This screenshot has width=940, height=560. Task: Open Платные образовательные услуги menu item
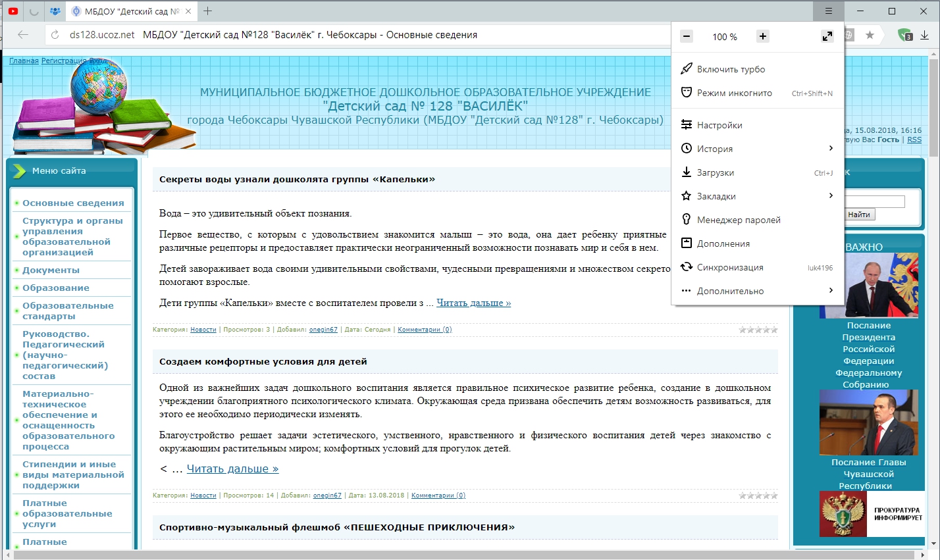click(67, 514)
